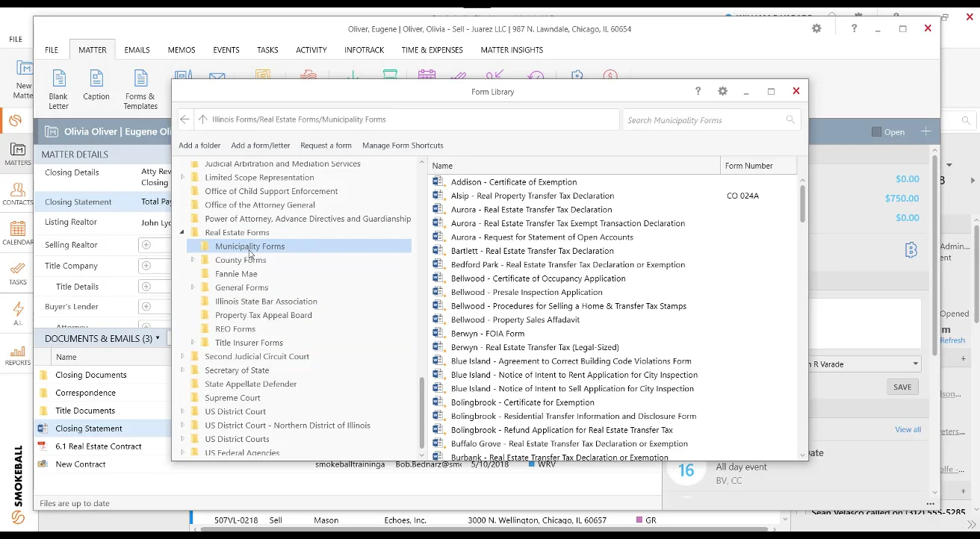Click Add a folder
This screenshot has height=539, width=980.
point(199,146)
